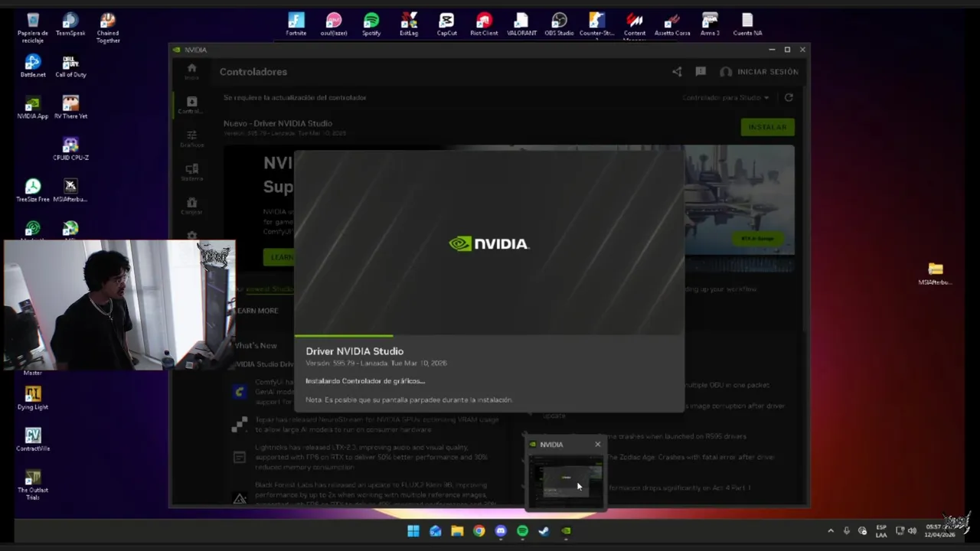Open the CPUID CPU-Z desktop shortcut
Viewport: 980px width, 551px height.
click(70, 148)
